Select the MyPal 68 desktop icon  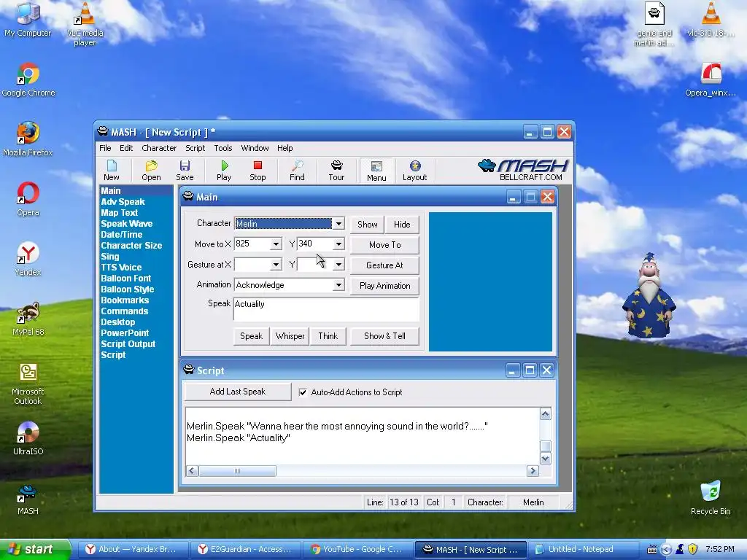(x=28, y=319)
